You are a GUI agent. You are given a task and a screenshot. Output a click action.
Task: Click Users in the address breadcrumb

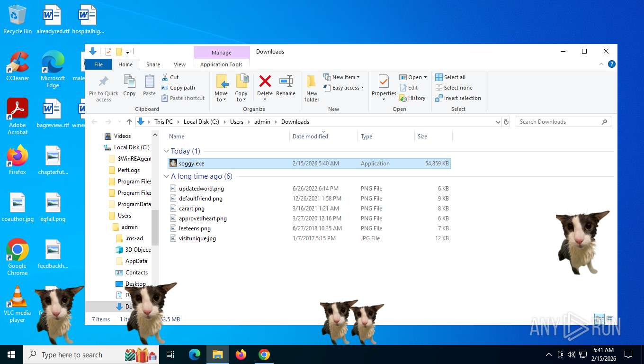pyautogui.click(x=237, y=122)
